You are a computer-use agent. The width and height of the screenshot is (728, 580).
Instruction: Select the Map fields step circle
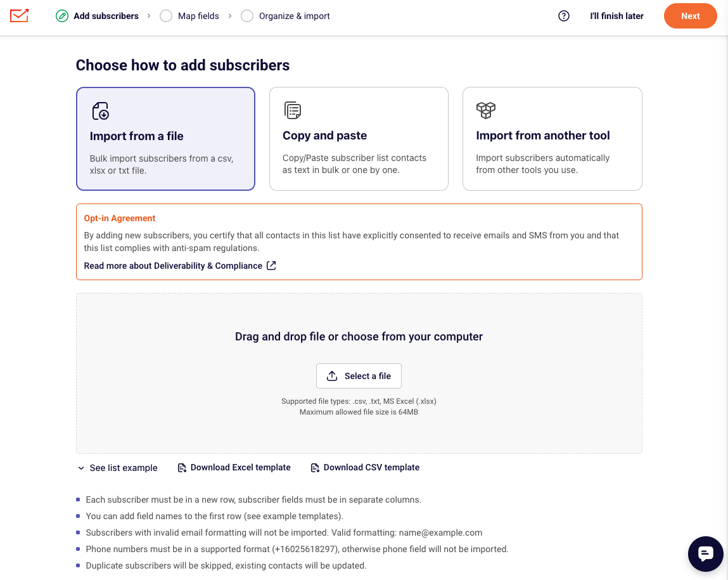(x=166, y=16)
